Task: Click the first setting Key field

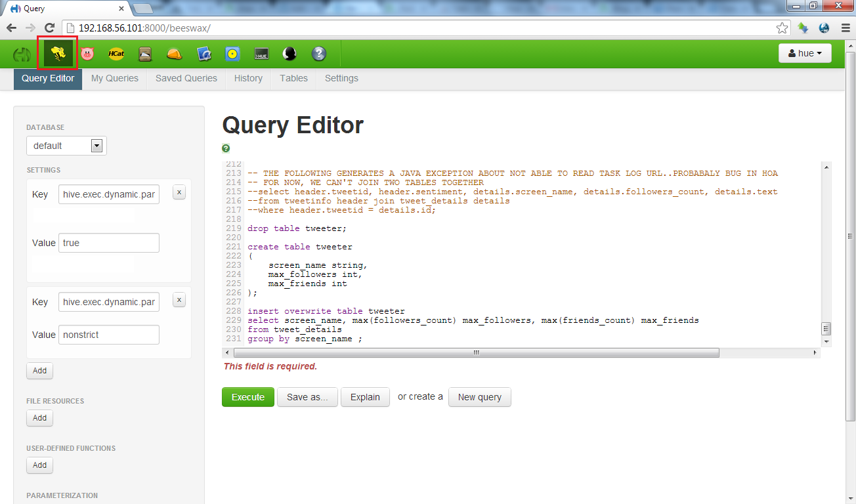Action: pyautogui.click(x=109, y=194)
